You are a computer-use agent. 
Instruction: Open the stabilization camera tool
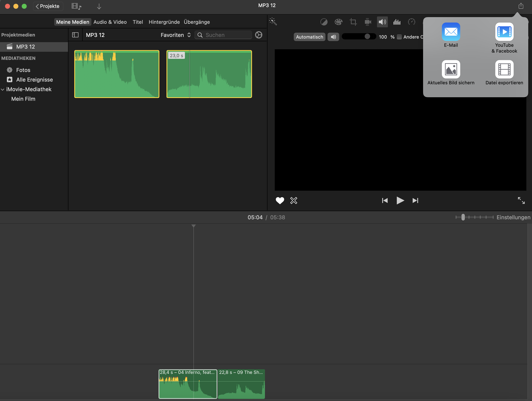point(368,22)
